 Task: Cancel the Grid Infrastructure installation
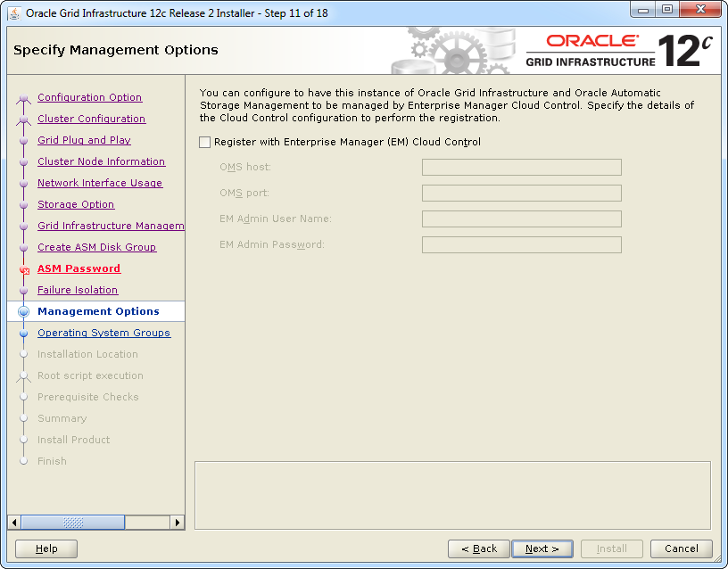click(681, 548)
